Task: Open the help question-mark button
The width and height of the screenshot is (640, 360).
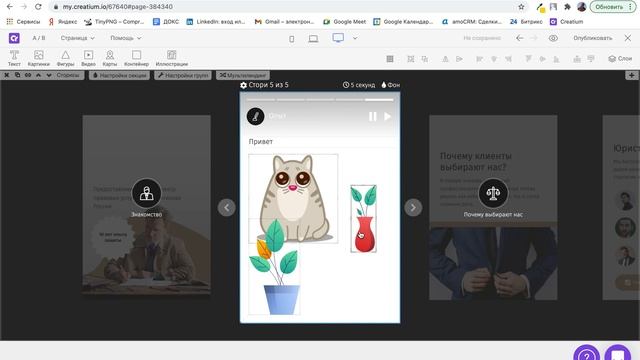Action: (587, 353)
